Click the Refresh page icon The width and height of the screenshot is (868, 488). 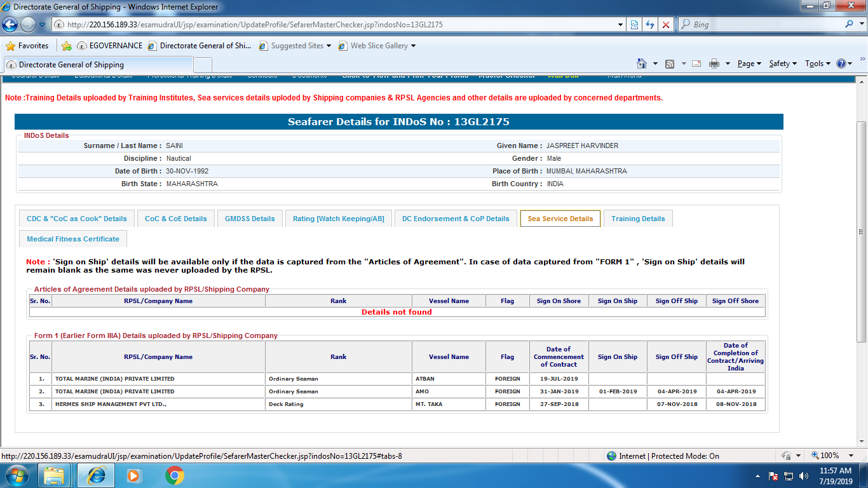[x=649, y=25]
